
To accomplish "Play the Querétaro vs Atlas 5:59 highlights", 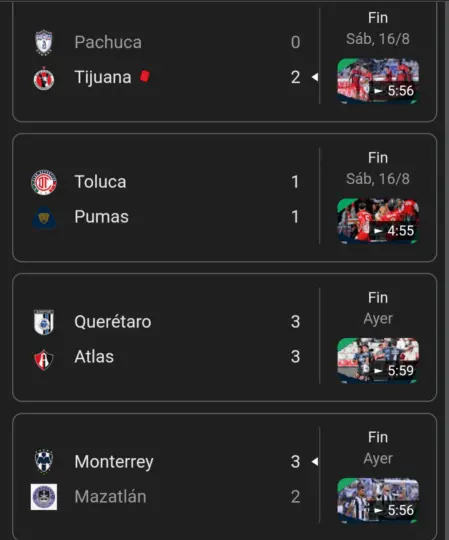I will pyautogui.click(x=378, y=361).
